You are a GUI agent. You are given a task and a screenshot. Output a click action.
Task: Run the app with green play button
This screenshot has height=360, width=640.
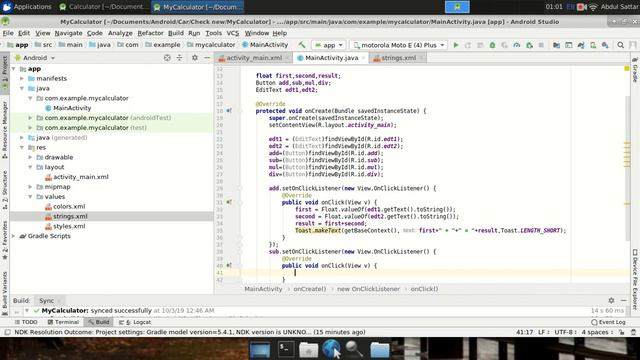(x=456, y=45)
